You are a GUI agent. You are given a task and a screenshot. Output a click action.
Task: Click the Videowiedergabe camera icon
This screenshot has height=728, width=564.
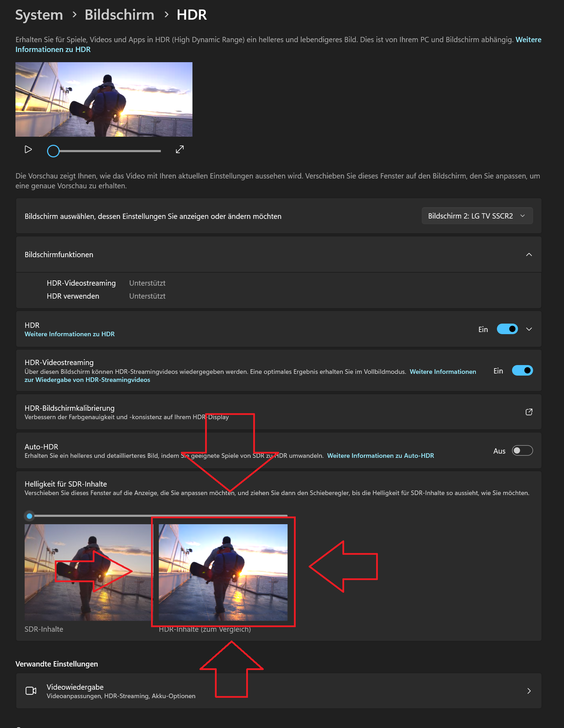click(31, 690)
